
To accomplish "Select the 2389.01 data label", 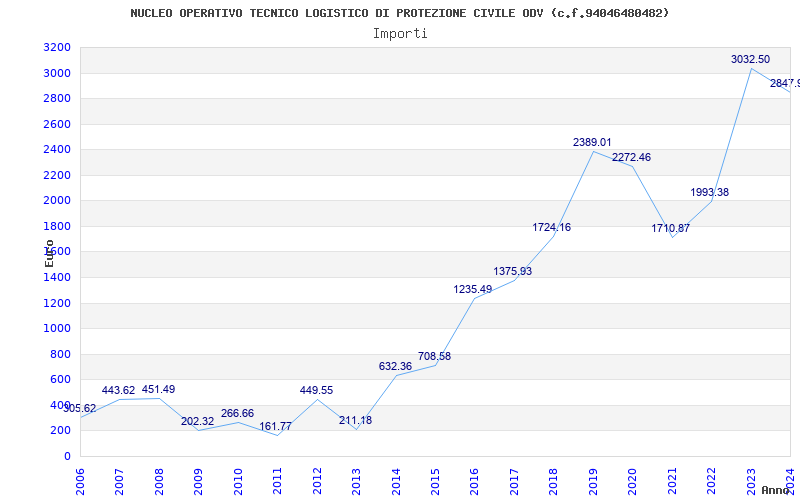I will click(592, 142).
